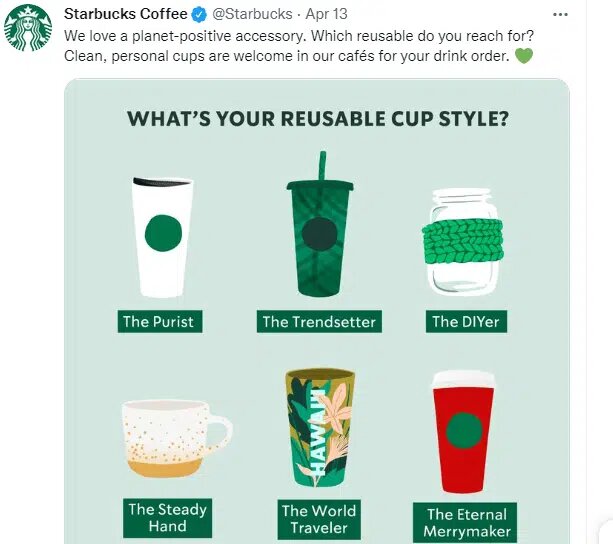Screen dimensions: 613x544
Task: Click the "The Steady Hand" label
Action: 168,517
